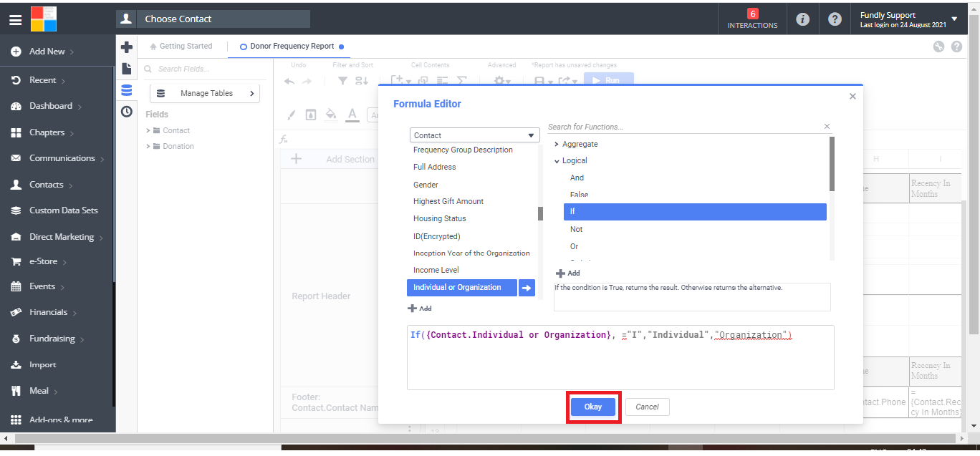
Task: Open the document page icon in side rail
Action: [127, 69]
